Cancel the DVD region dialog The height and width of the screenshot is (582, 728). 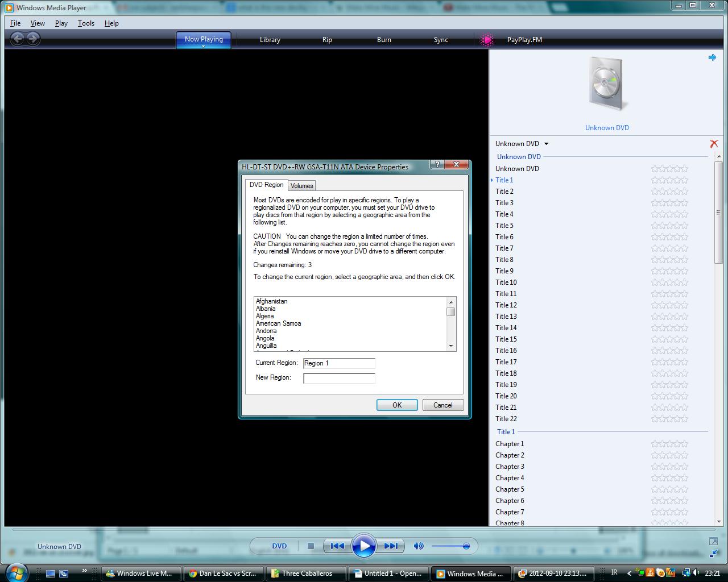tap(442, 405)
